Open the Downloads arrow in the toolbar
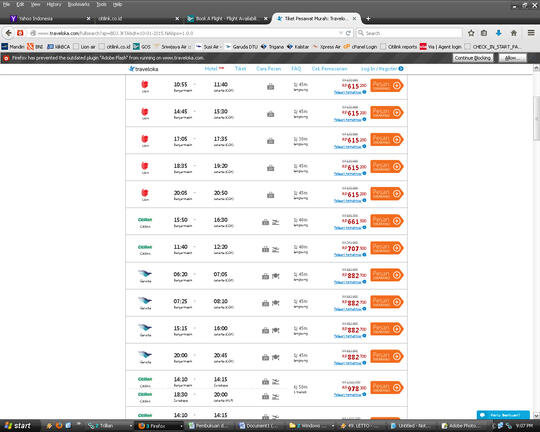 498,33
